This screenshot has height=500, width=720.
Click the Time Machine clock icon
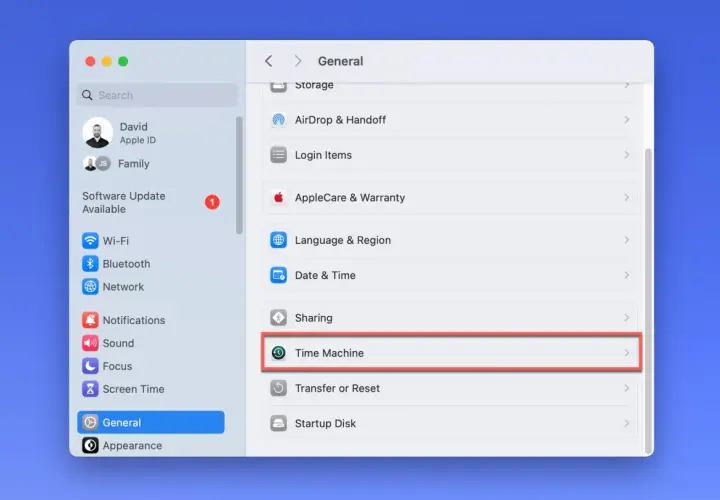click(278, 353)
